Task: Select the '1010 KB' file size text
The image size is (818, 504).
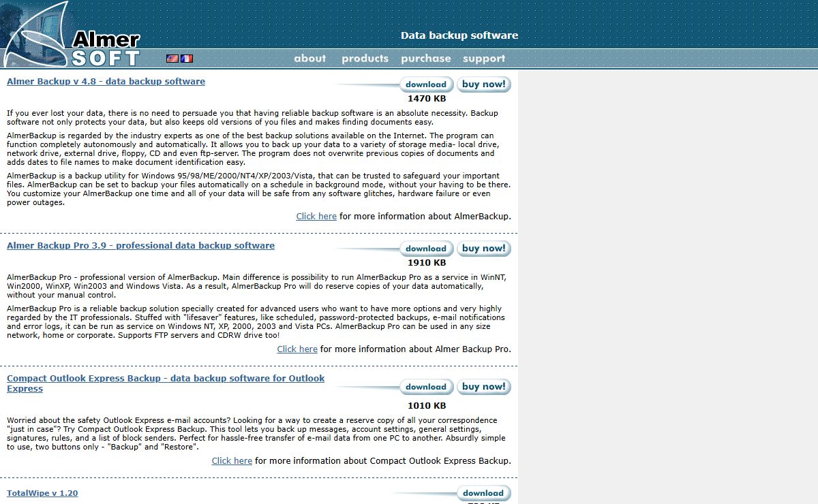Action: [x=427, y=406]
